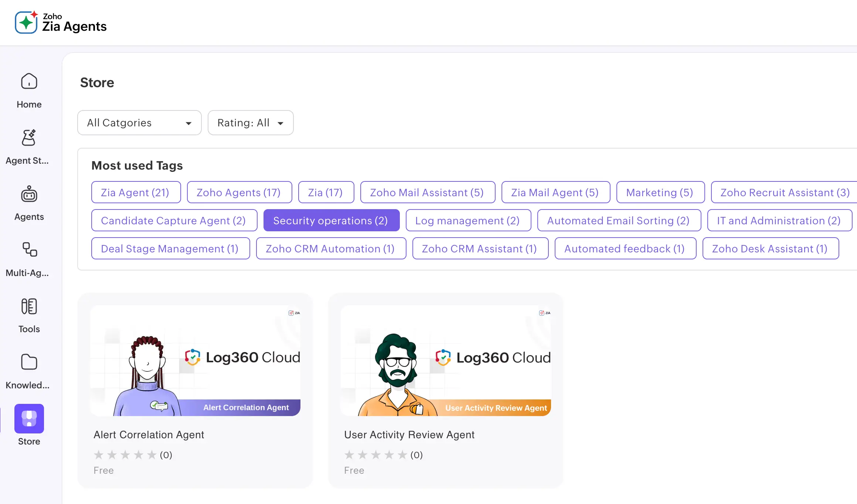Screen dimensions: 857x504
Task: Select the Store sidebar icon
Action: 29,418
